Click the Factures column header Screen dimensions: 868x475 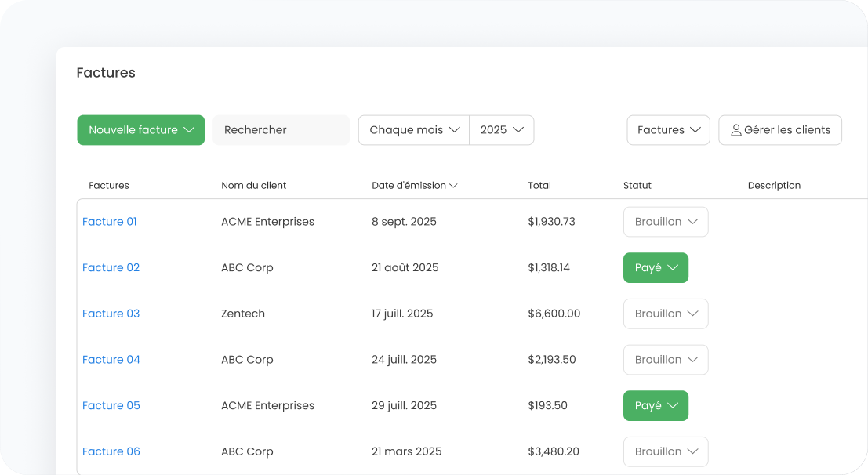[x=108, y=186]
